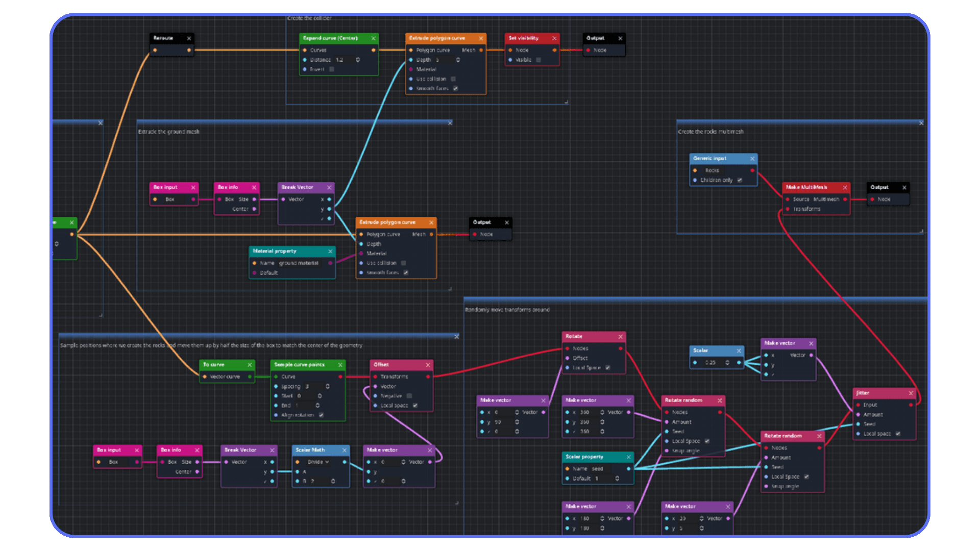The height and width of the screenshot is (551, 980).
Task: Click the Curve input port on Sample curve points
Action: click(x=275, y=377)
